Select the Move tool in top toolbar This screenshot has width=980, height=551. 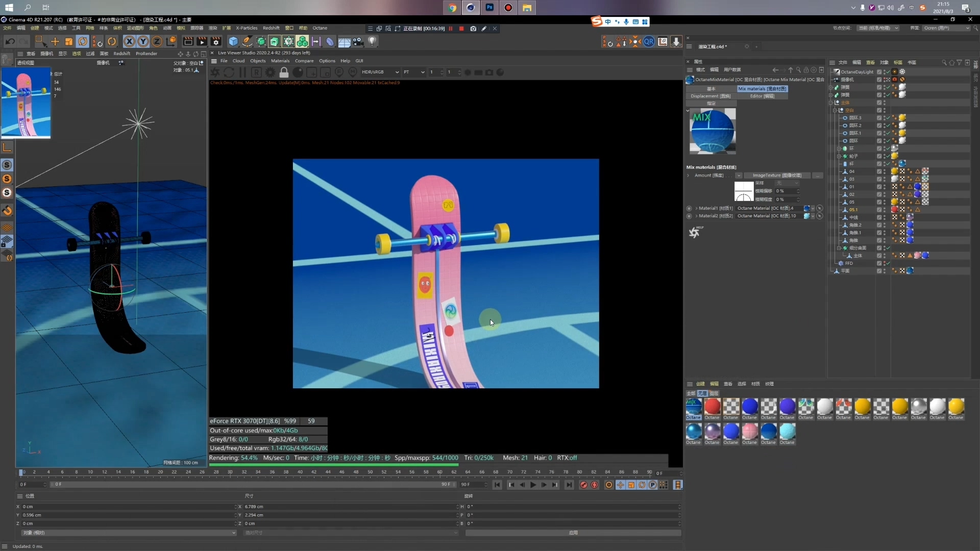55,42
